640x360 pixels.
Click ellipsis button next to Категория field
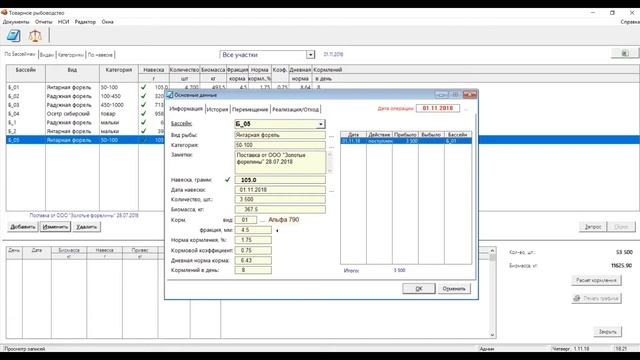pos(331,145)
